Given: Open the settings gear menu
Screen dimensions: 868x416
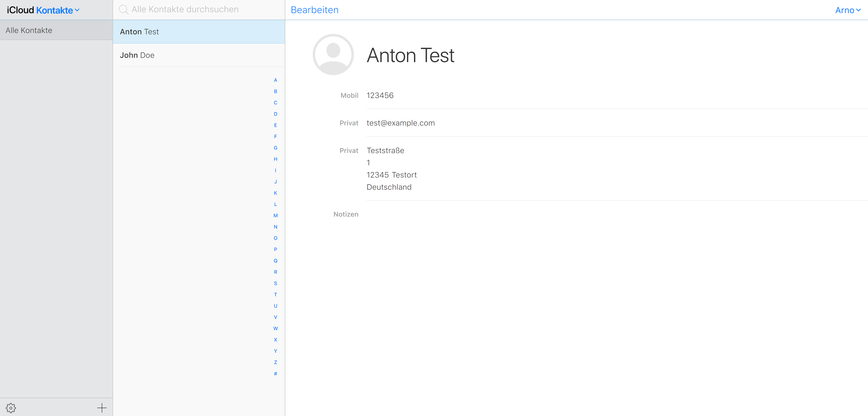Looking at the screenshot, I should (x=11, y=408).
